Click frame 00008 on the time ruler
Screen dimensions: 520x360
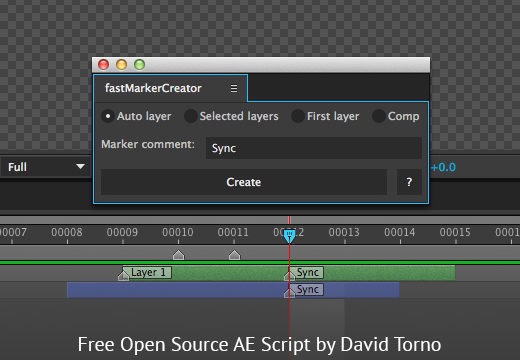tap(67, 232)
